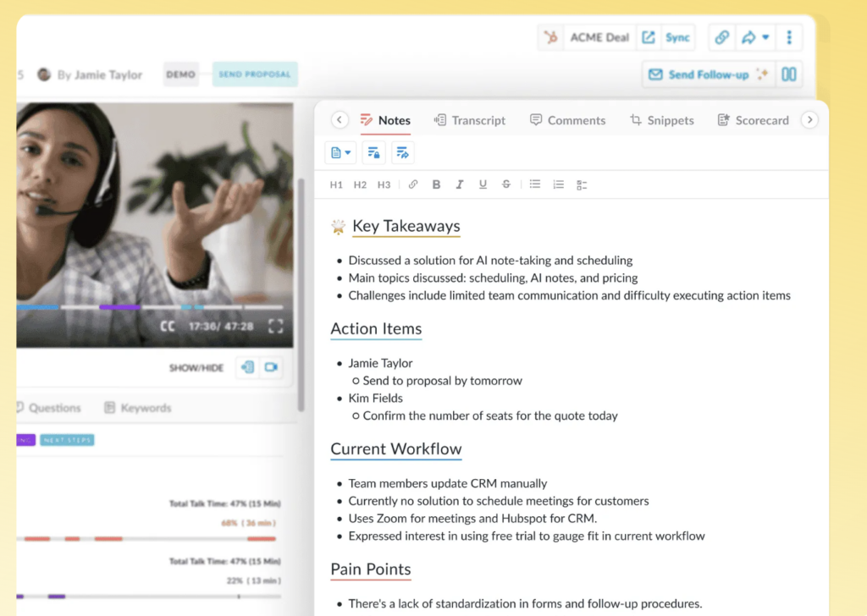Click the share arrow icon
The width and height of the screenshot is (867, 616).
coord(748,37)
